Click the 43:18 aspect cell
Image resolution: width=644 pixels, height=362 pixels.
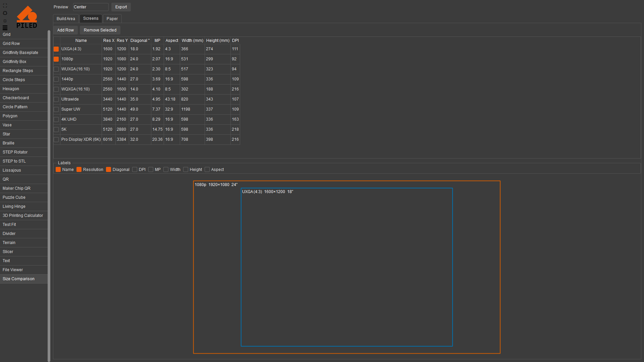pos(172,100)
